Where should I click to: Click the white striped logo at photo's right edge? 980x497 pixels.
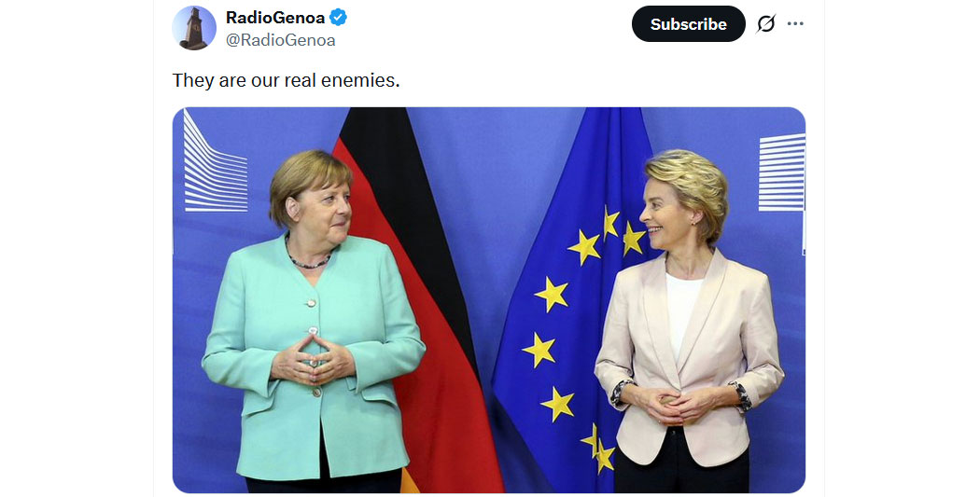(x=781, y=173)
